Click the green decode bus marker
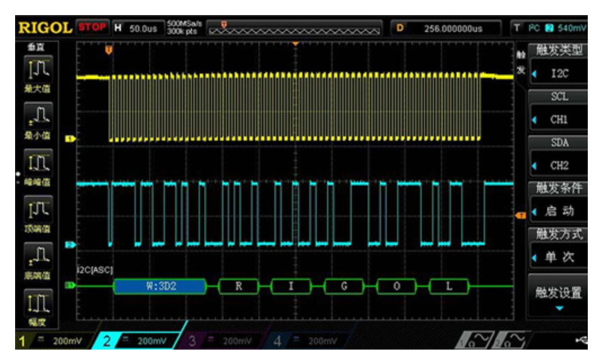Screen dimensions: 596x364 (71, 285)
